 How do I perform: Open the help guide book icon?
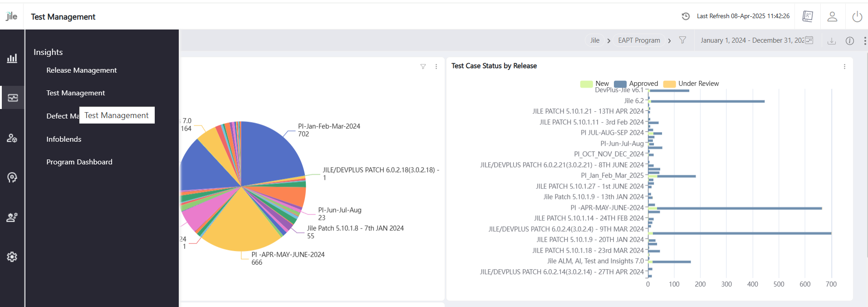[x=807, y=16]
